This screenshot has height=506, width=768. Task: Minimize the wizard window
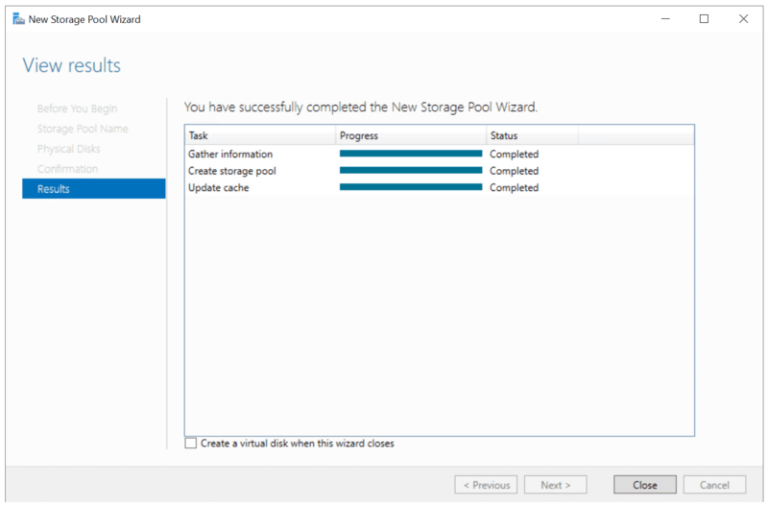pos(665,19)
